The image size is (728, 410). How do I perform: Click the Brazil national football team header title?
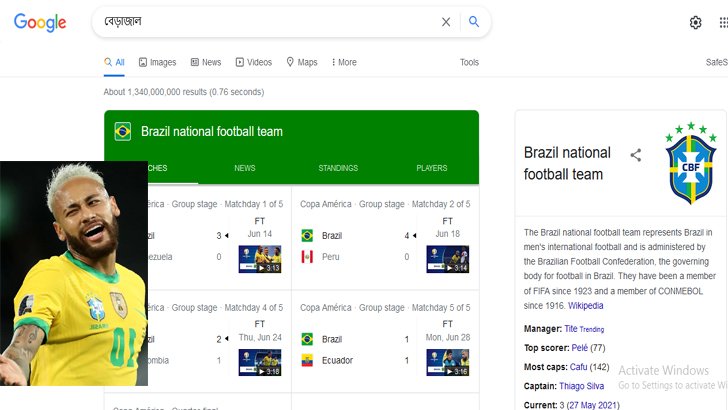212,131
